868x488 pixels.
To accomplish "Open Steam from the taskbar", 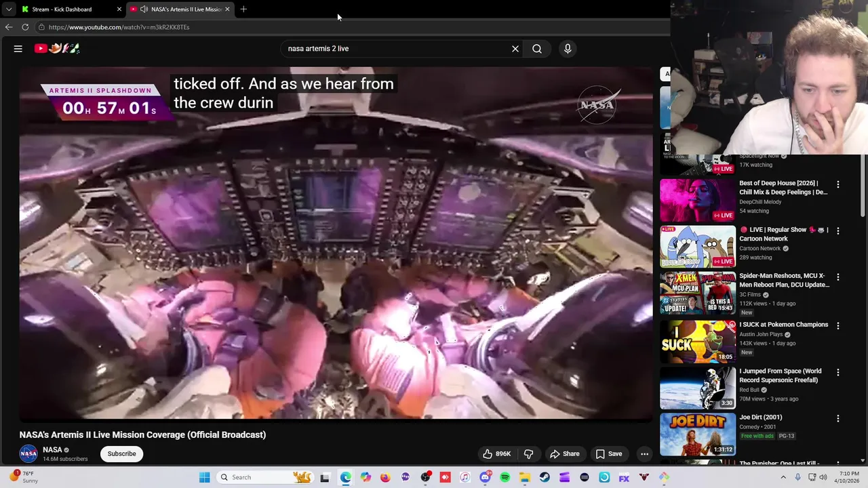I will (x=545, y=477).
